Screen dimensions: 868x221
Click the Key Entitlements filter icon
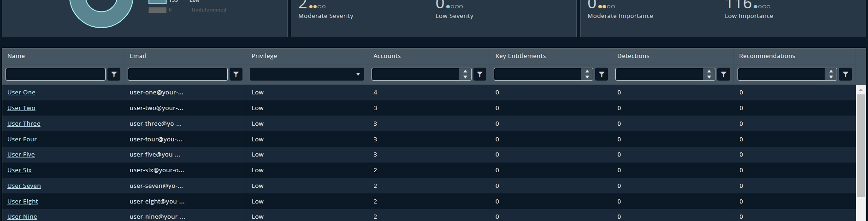[602, 74]
